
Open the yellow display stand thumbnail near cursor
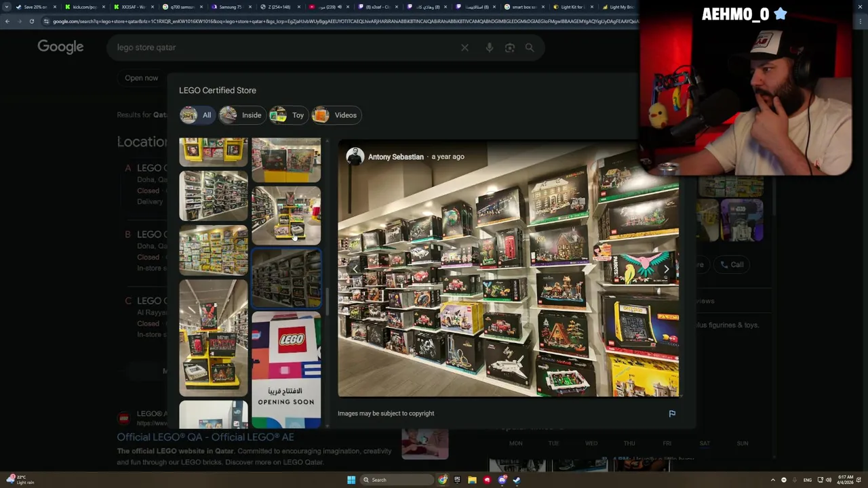point(286,216)
